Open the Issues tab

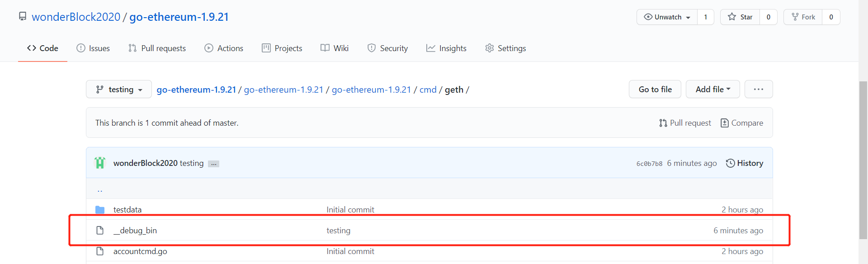click(93, 48)
